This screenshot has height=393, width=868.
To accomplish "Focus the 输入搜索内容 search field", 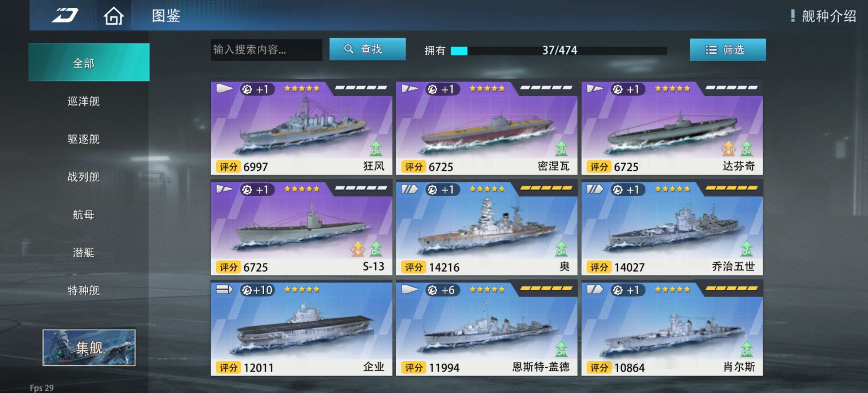I will coord(266,50).
